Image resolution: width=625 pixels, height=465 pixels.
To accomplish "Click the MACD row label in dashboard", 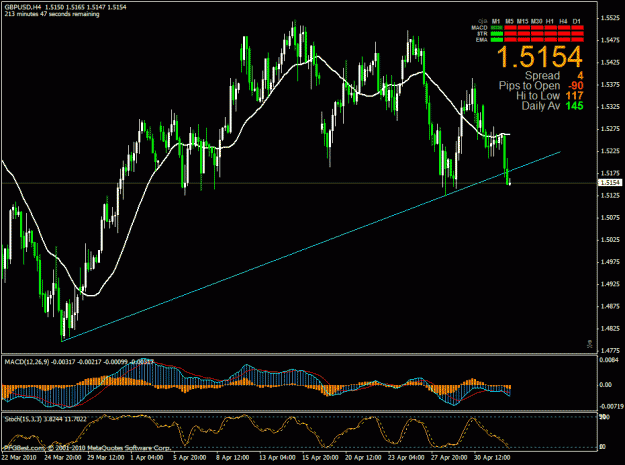I will pos(480,27).
